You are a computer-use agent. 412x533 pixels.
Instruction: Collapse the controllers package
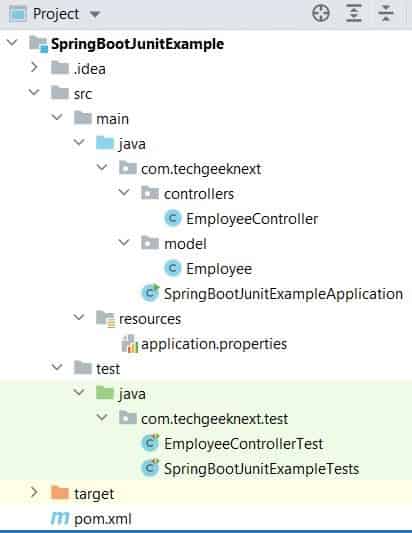[x=124, y=192]
